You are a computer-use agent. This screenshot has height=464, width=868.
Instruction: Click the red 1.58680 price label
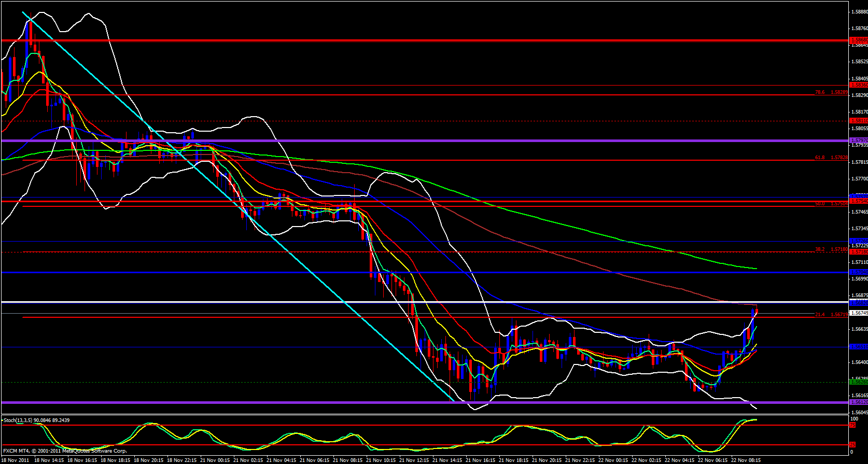(x=858, y=40)
